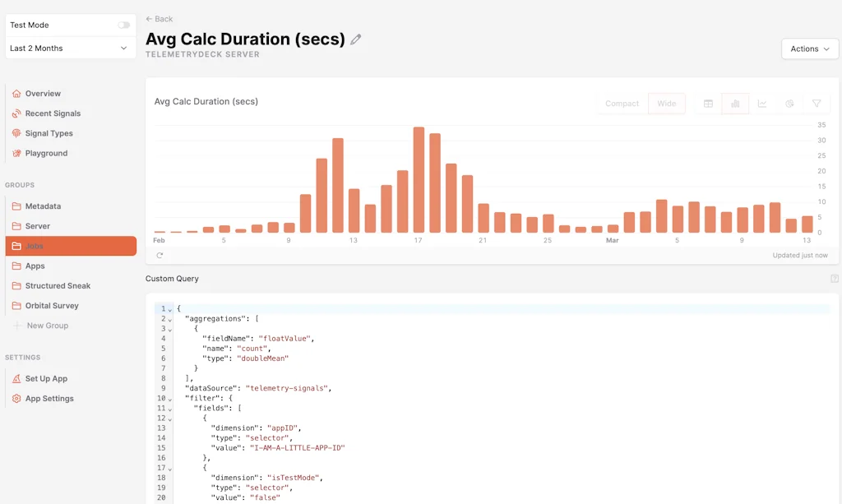This screenshot has width=842, height=504.
Task: Open the Actions dropdown menu
Action: (810, 49)
